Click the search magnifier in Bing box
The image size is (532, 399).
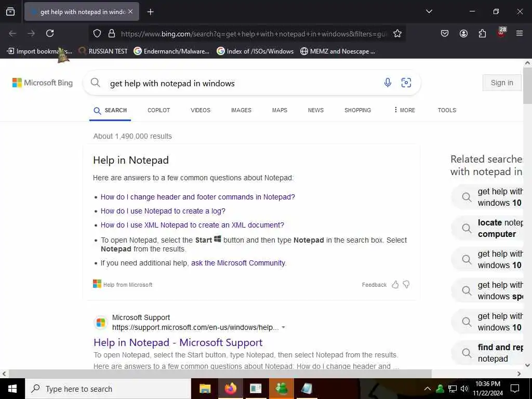pos(96,83)
